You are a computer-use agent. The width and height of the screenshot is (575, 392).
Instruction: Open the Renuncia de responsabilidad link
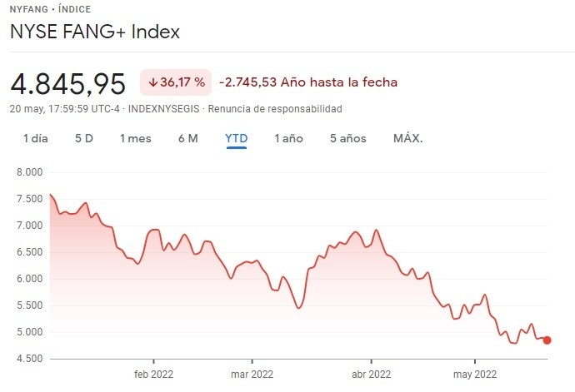[275, 109]
